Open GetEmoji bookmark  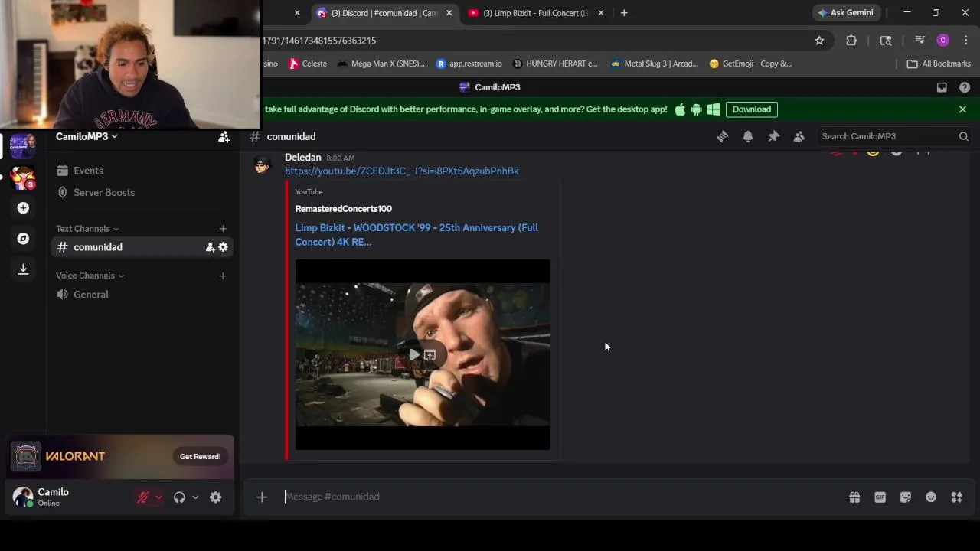coord(750,64)
